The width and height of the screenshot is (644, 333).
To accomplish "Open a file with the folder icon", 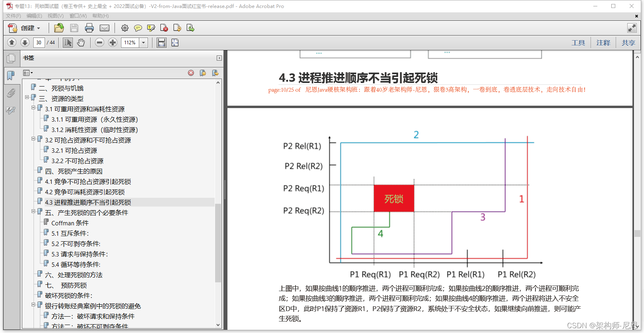I will coord(59,28).
